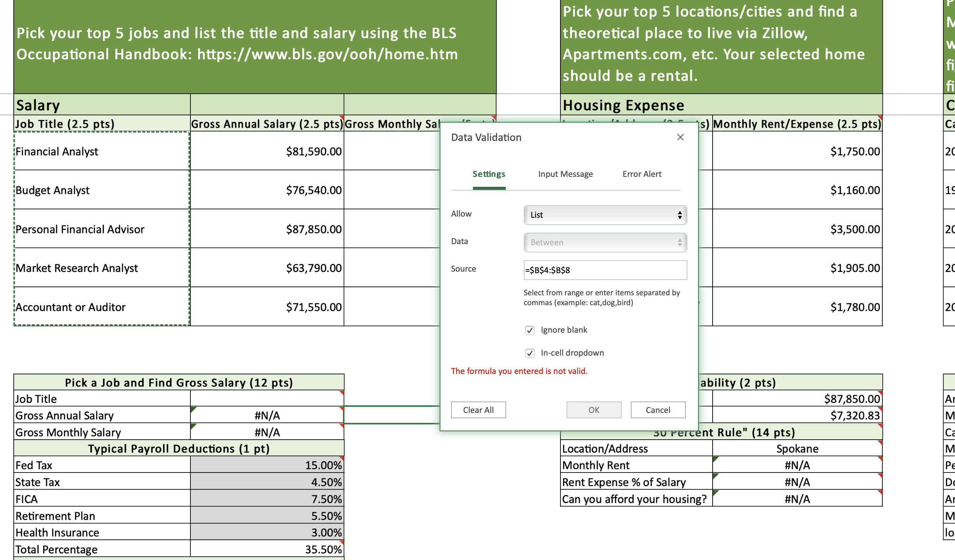
Task: Switch to the Input Message tab
Action: coord(565,174)
